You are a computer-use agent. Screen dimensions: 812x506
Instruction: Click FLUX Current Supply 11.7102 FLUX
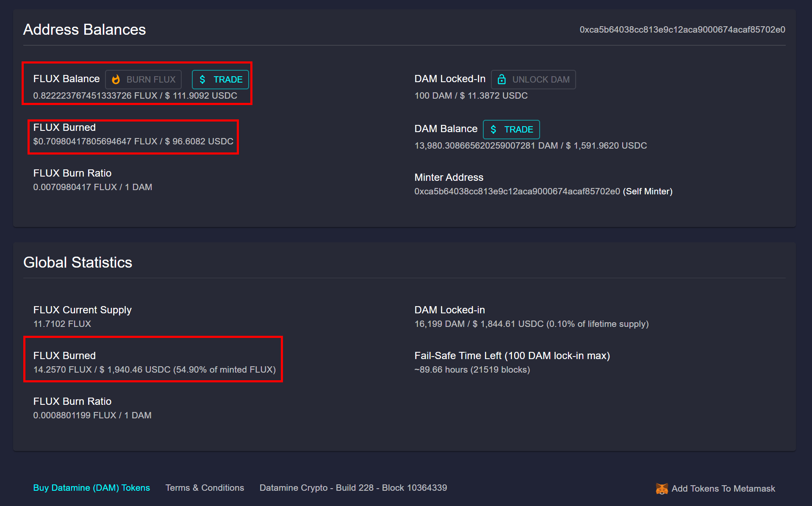[x=62, y=324]
